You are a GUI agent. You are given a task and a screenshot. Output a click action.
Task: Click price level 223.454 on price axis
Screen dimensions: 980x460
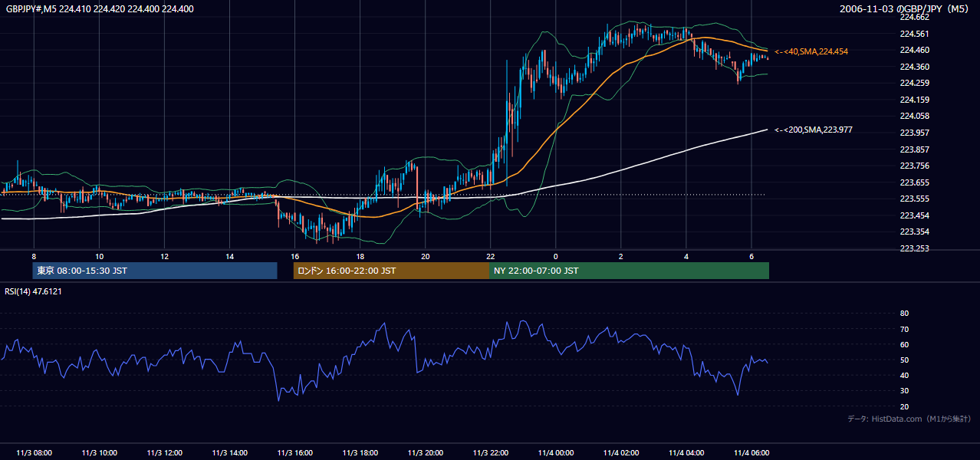click(x=914, y=215)
